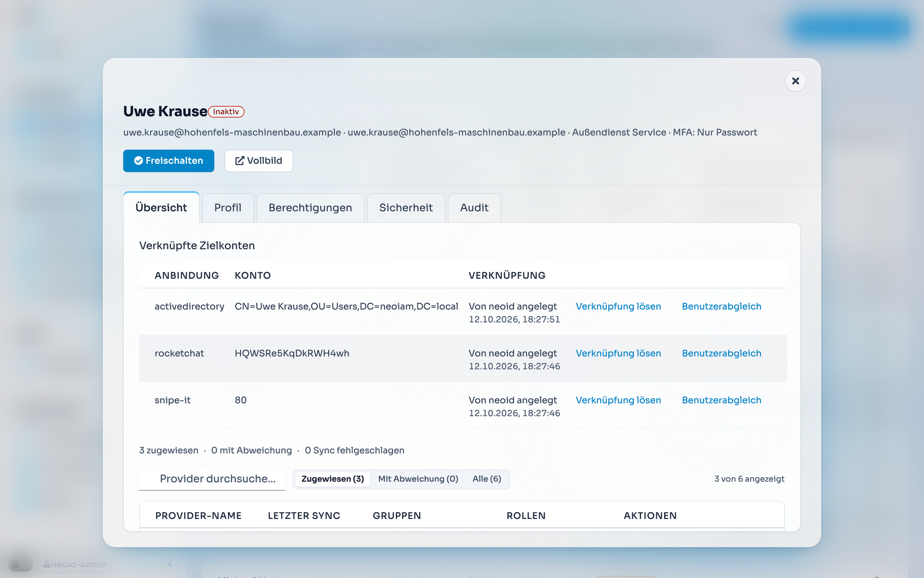Toggle the theme switch in the sidebar
Viewport: 924px width, 578px height.
pyautogui.click(x=20, y=564)
